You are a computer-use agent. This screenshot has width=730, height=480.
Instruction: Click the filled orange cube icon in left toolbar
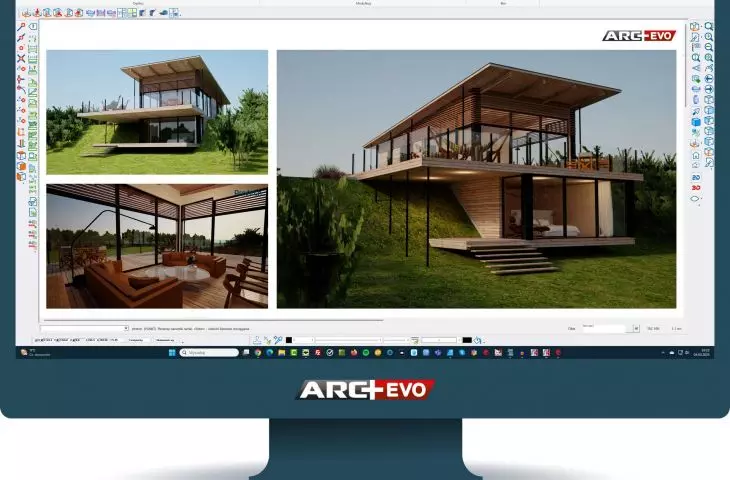21,166
